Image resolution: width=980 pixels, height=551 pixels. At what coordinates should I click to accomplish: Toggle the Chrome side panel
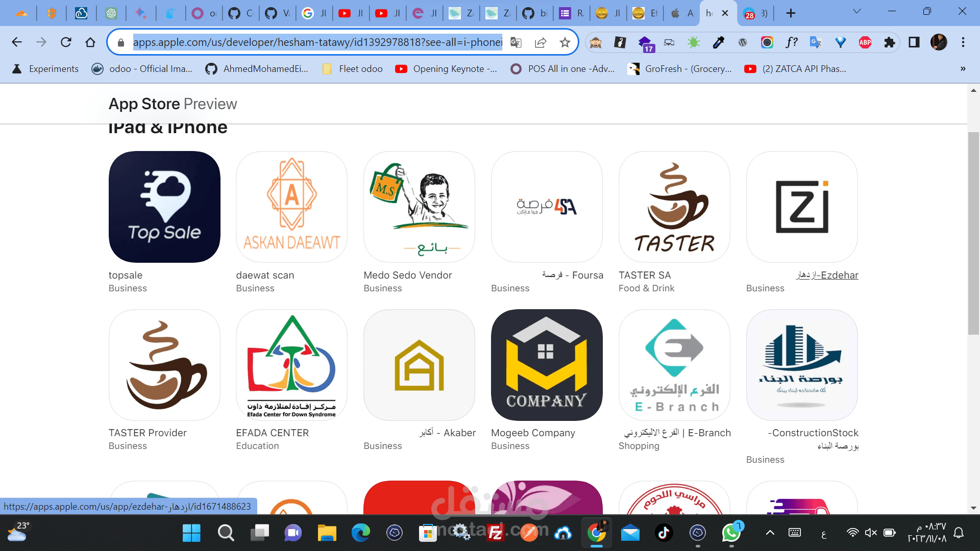pyautogui.click(x=914, y=42)
